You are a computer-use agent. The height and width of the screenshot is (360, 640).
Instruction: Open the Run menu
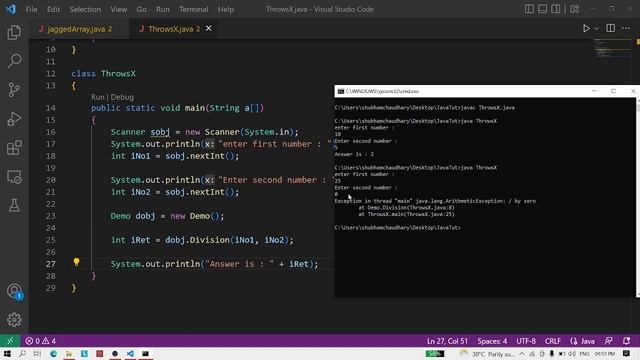coord(162,9)
